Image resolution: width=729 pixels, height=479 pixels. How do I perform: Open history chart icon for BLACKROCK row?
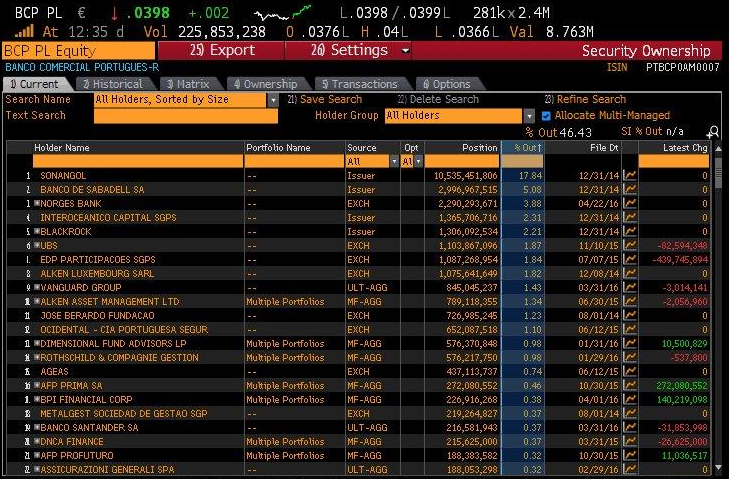coord(630,231)
